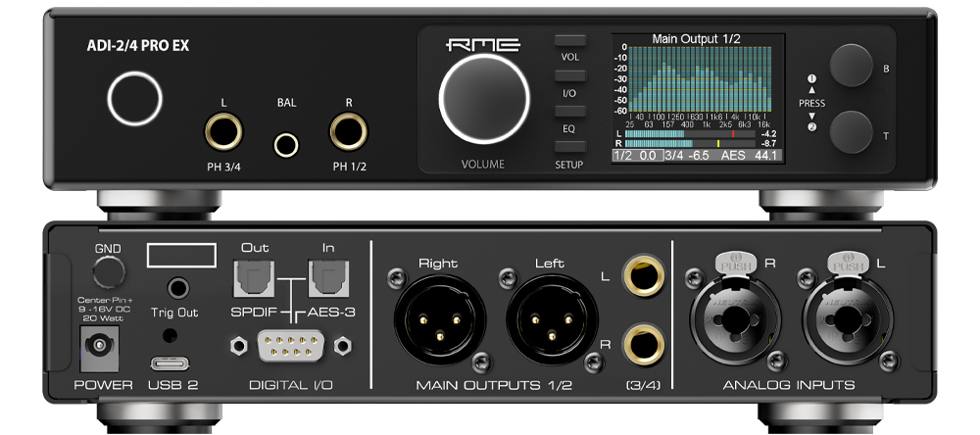Click the R level meter bar on display

tap(688, 143)
